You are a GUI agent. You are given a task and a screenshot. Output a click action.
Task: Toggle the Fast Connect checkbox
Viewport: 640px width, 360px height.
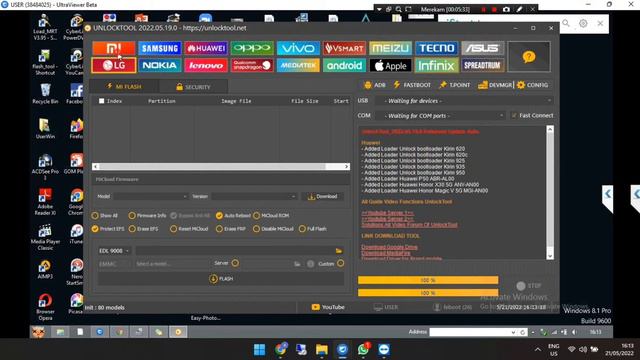(x=514, y=116)
